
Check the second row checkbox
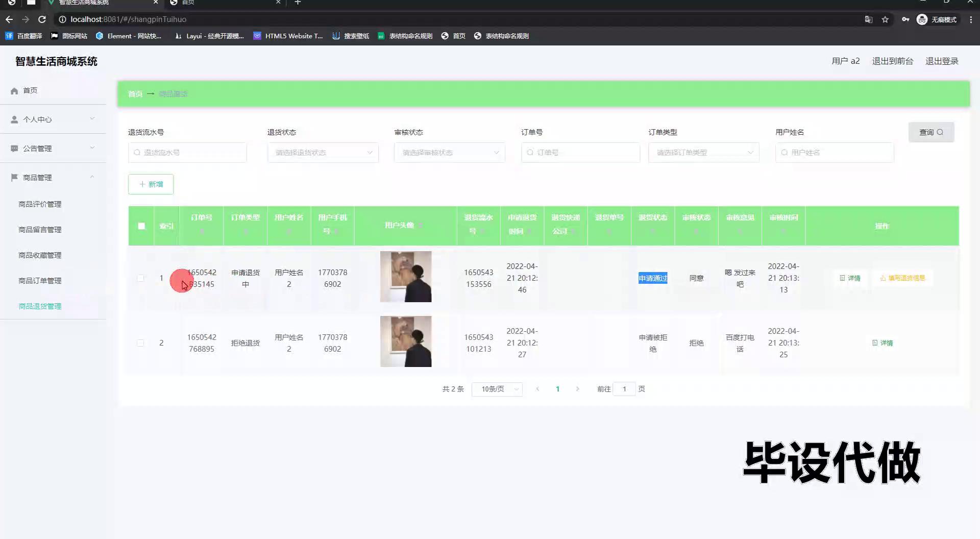coord(140,343)
